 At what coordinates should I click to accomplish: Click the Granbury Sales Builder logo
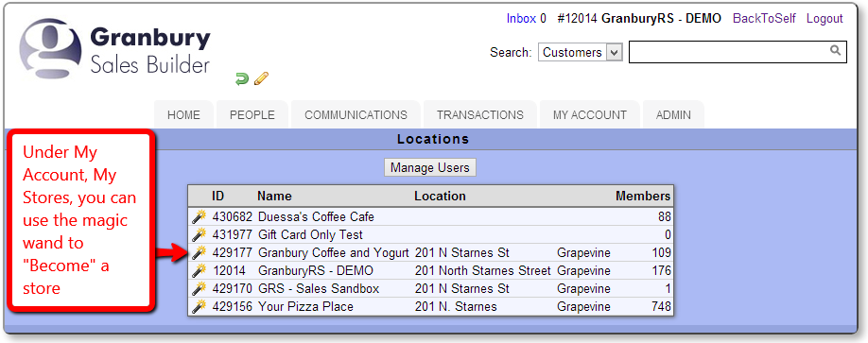coord(114,50)
